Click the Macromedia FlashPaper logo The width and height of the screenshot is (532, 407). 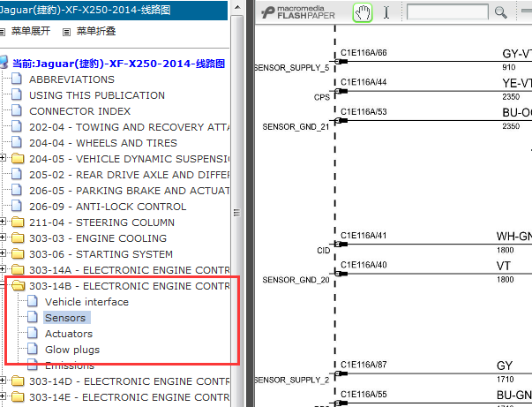click(298, 12)
